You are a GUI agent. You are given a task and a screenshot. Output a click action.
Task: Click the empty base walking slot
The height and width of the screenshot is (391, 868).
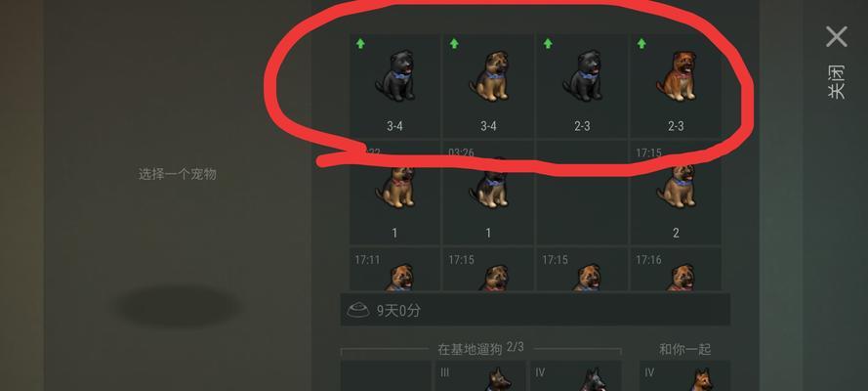[386, 376]
